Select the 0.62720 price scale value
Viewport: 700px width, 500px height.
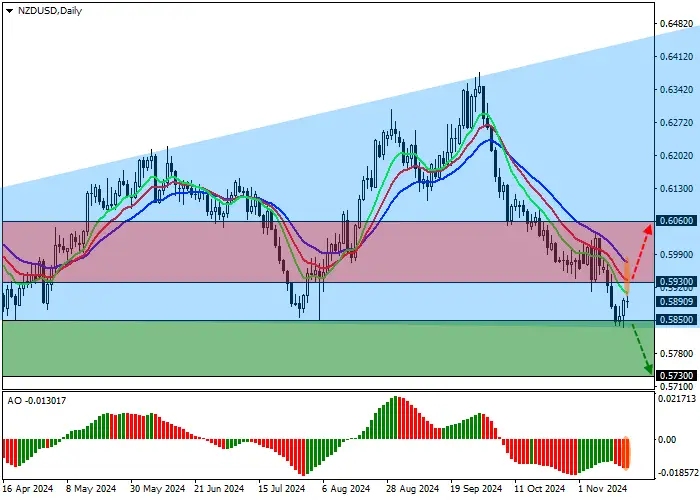pyautogui.click(x=676, y=123)
